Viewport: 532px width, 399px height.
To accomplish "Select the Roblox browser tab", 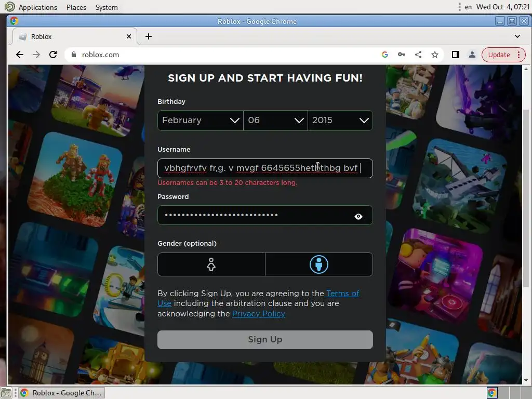I will pos(75,36).
